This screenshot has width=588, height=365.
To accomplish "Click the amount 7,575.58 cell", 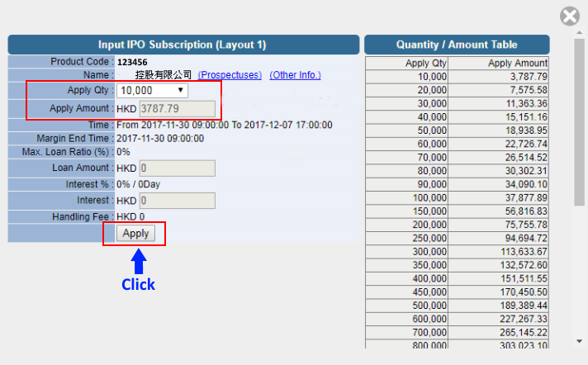I will tap(498, 90).
